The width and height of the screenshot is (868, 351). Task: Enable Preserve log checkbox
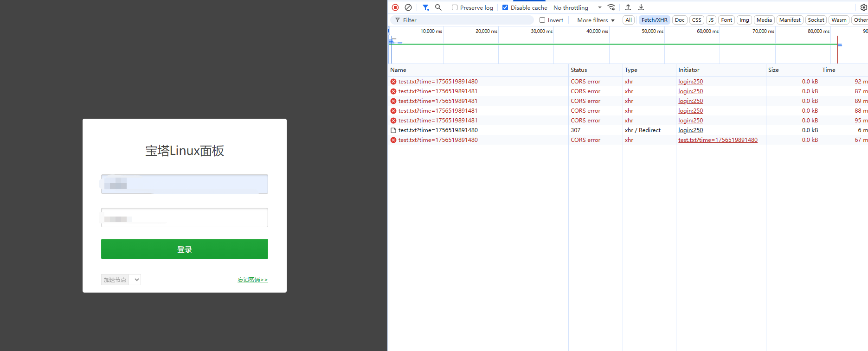[455, 7]
